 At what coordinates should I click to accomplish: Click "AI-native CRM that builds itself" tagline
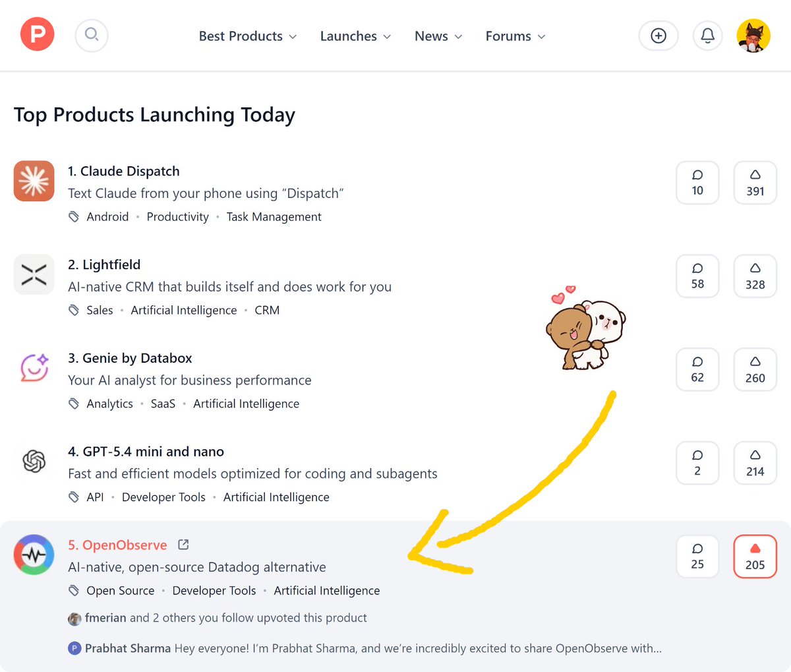pos(230,287)
